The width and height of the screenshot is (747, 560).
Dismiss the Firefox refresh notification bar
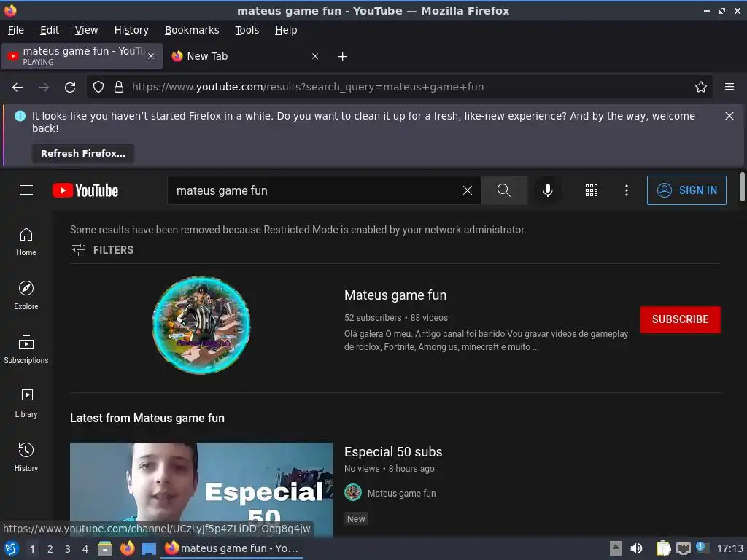coord(729,116)
